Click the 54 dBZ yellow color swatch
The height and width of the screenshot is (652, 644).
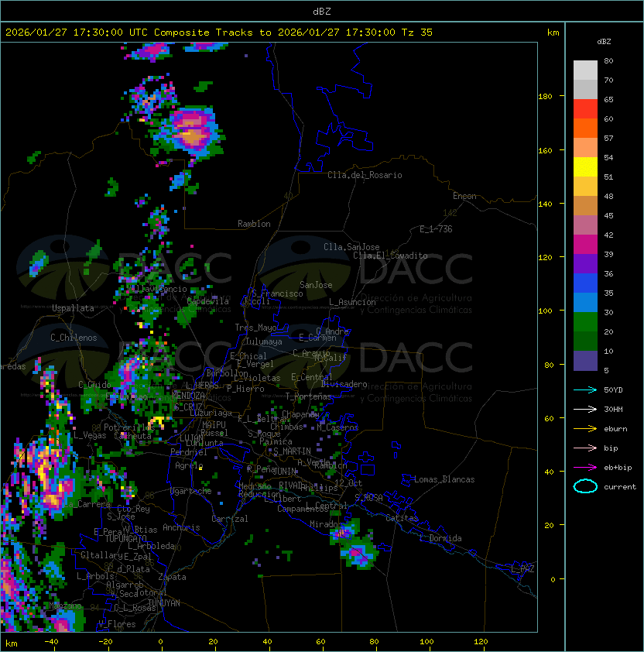click(585, 167)
